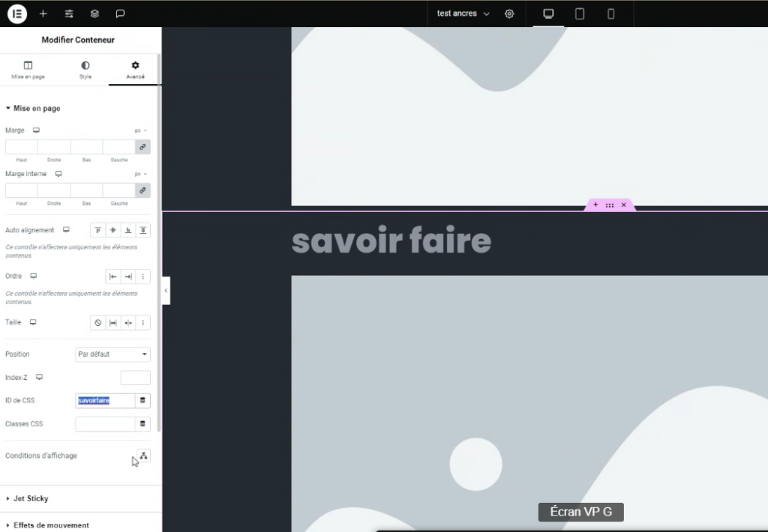The image size is (768, 532).
Task: Delete container with the X handle button
Action: (623, 205)
